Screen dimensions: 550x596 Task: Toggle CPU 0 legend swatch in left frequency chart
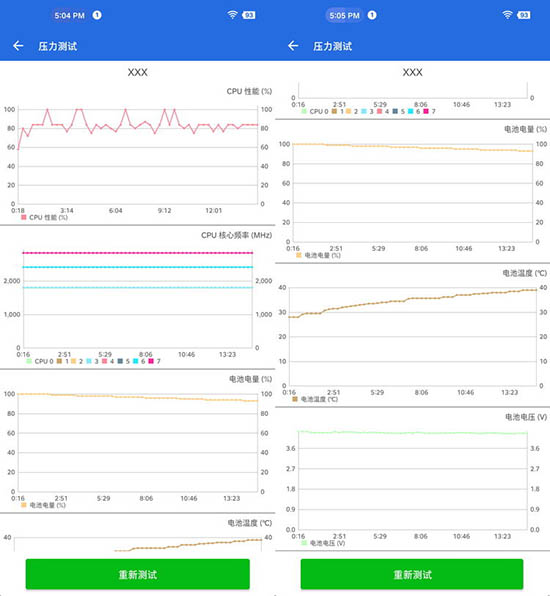[x=29, y=361]
